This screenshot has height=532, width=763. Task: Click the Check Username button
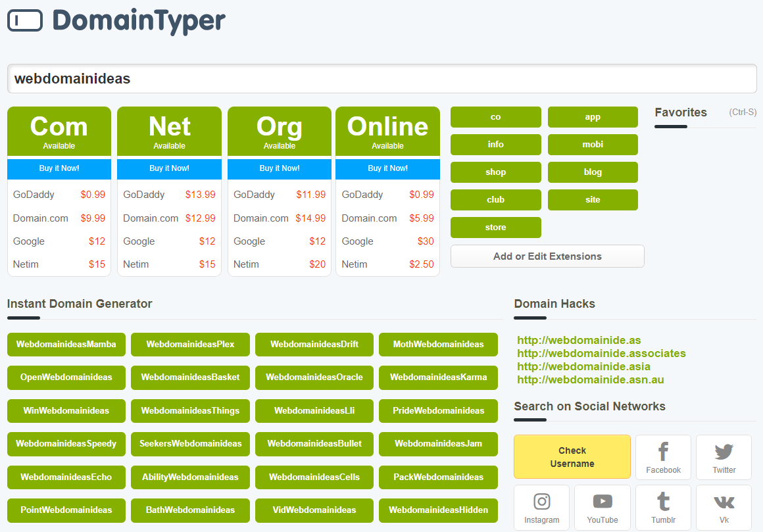pyautogui.click(x=572, y=457)
